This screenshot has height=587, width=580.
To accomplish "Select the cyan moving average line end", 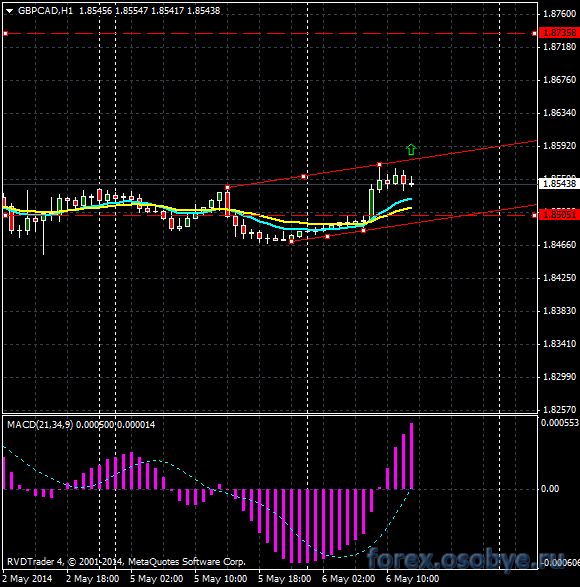I will (x=411, y=199).
